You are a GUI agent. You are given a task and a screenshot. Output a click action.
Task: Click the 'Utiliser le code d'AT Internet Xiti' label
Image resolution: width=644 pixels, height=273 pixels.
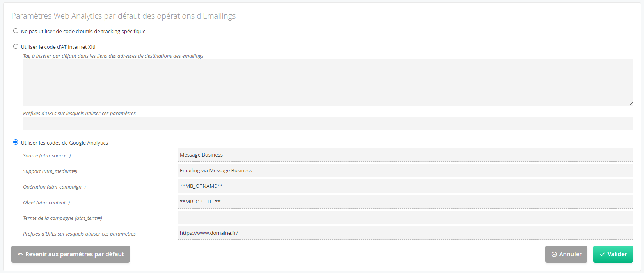(x=58, y=47)
